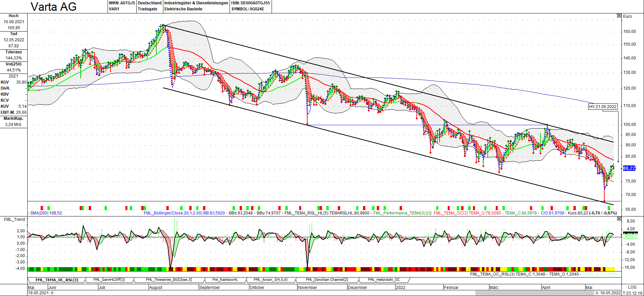Click the tolerance value 144,33%

14,58
